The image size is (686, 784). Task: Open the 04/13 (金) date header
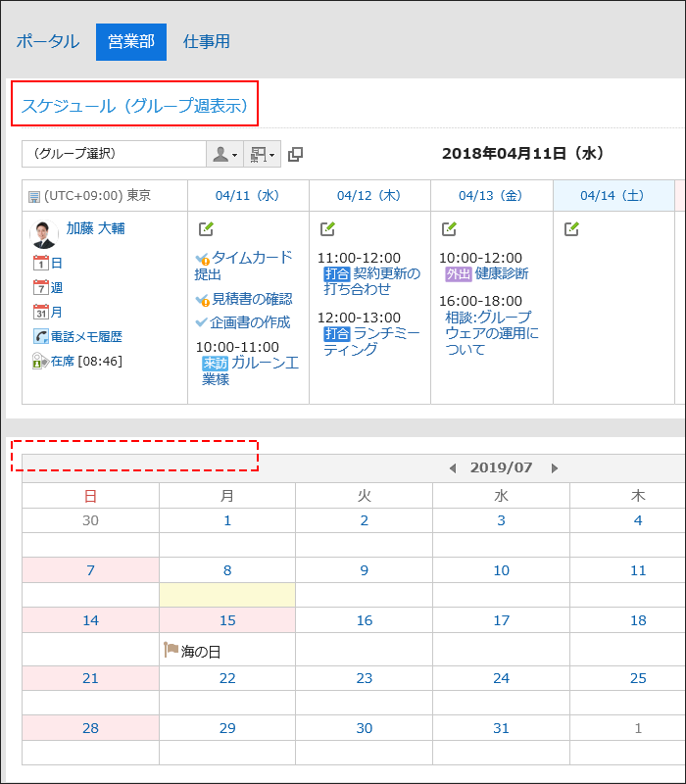point(491,195)
